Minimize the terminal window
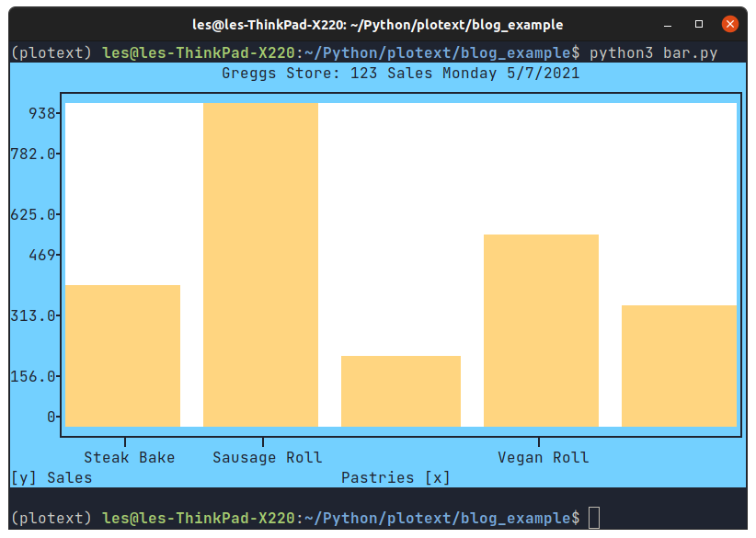The image size is (756, 538). tap(668, 25)
